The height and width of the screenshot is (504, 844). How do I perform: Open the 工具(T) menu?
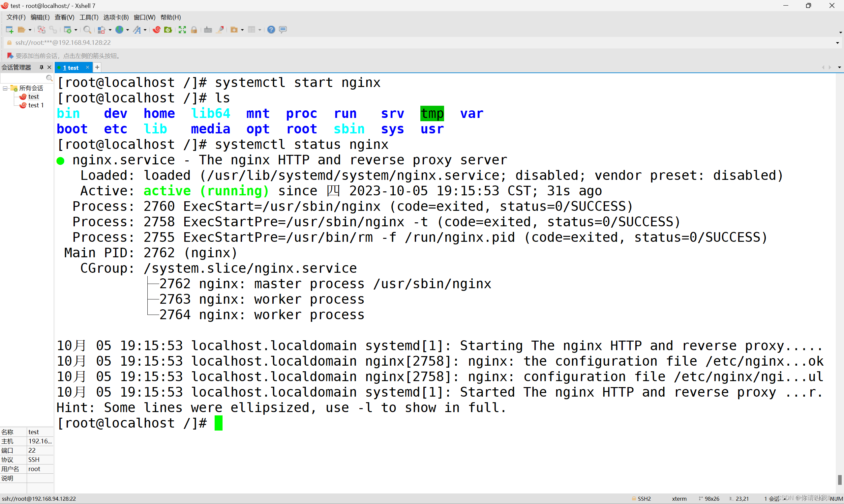89,17
